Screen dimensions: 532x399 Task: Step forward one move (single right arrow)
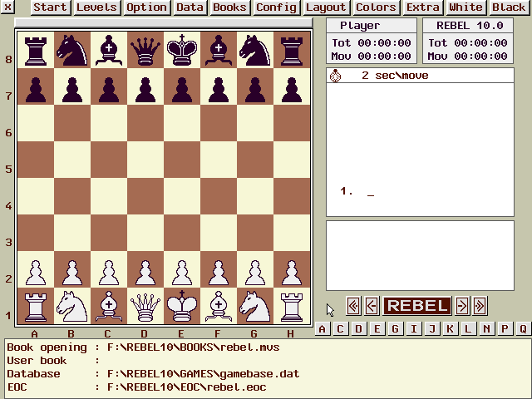462,306
